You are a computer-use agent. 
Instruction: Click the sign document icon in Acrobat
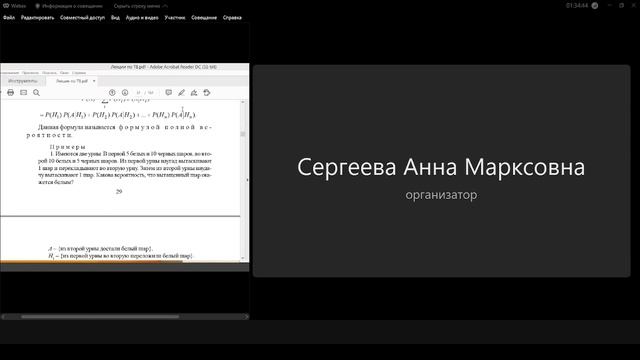point(194,93)
